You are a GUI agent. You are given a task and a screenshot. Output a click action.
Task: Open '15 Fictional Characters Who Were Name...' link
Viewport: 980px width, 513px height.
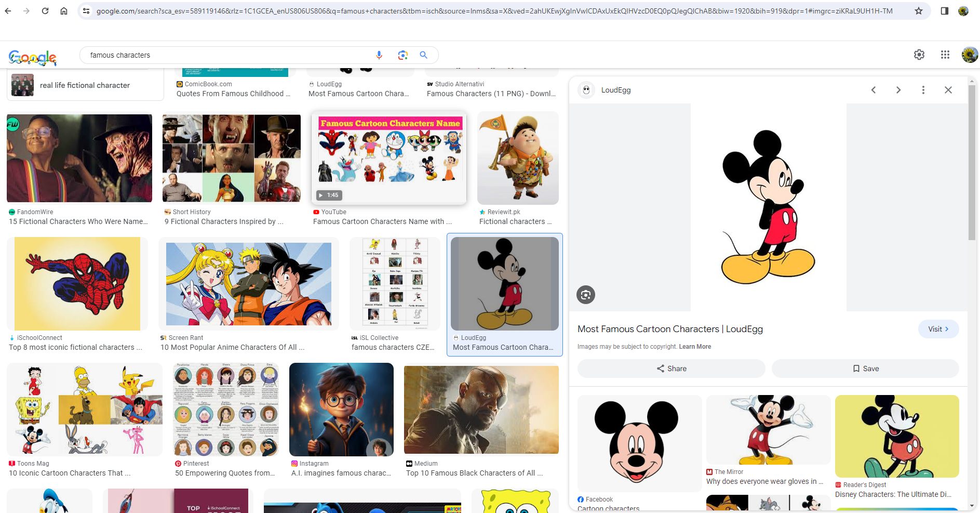coord(78,221)
